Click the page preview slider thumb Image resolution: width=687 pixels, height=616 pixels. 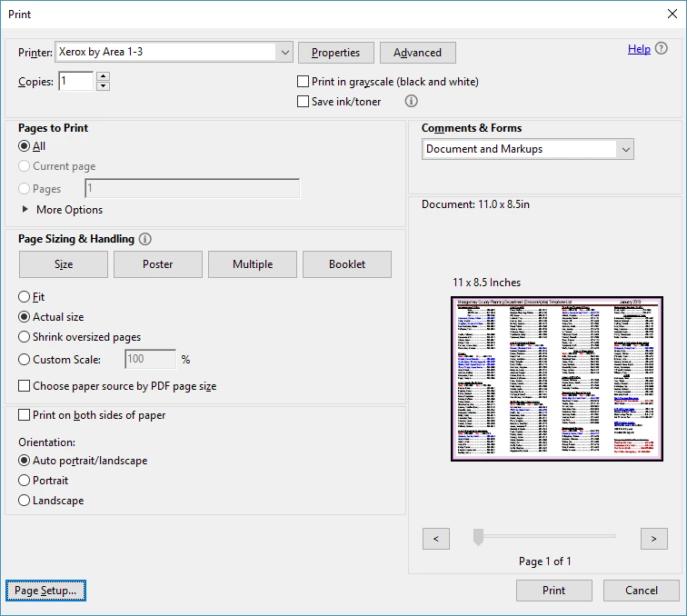click(x=478, y=537)
